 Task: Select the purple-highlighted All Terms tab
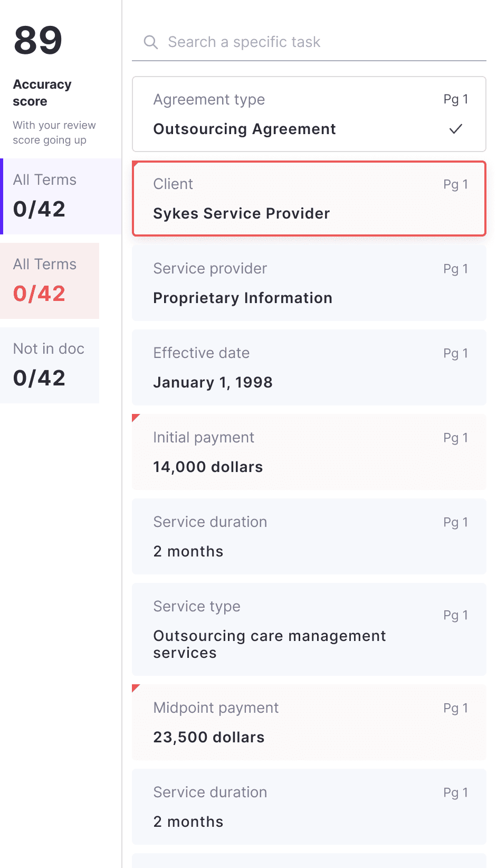[x=61, y=196]
